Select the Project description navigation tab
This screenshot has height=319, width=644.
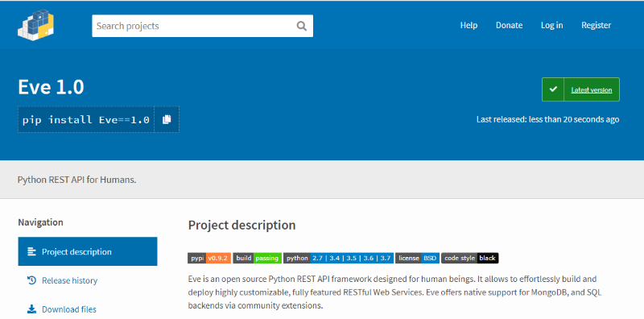(88, 251)
